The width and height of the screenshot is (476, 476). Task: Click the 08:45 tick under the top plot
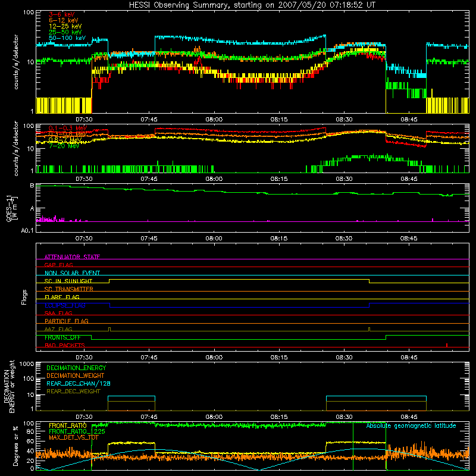point(409,120)
